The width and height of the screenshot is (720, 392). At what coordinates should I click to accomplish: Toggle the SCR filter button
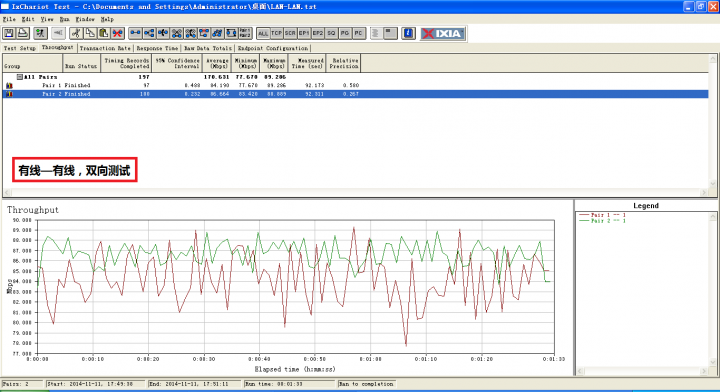290,33
